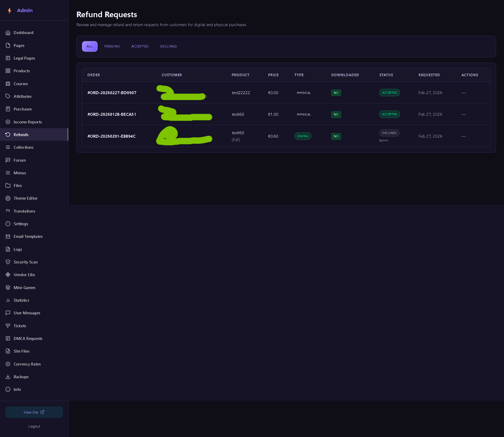Open Currency Rates in the sidebar
The width and height of the screenshot is (504, 437).
pyautogui.click(x=34, y=364)
